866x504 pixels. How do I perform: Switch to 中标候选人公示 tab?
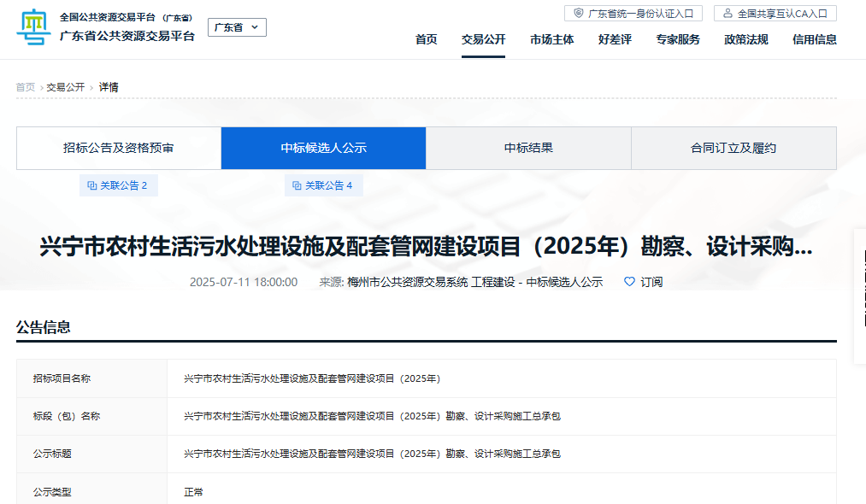[324, 148]
